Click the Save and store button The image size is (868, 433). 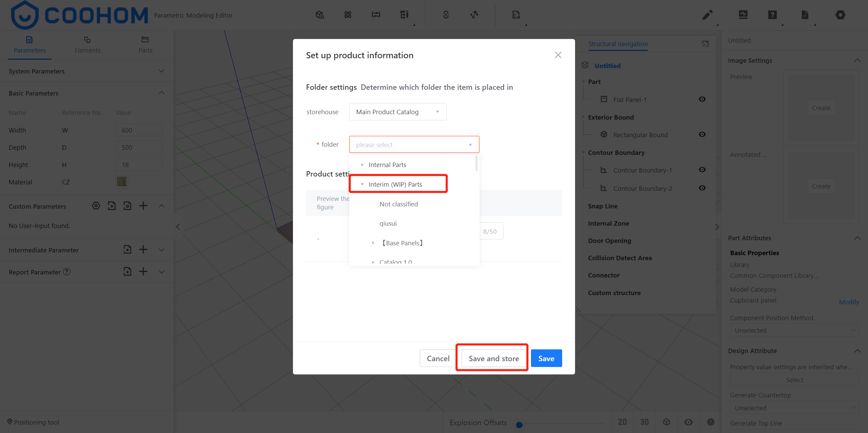[x=493, y=358]
